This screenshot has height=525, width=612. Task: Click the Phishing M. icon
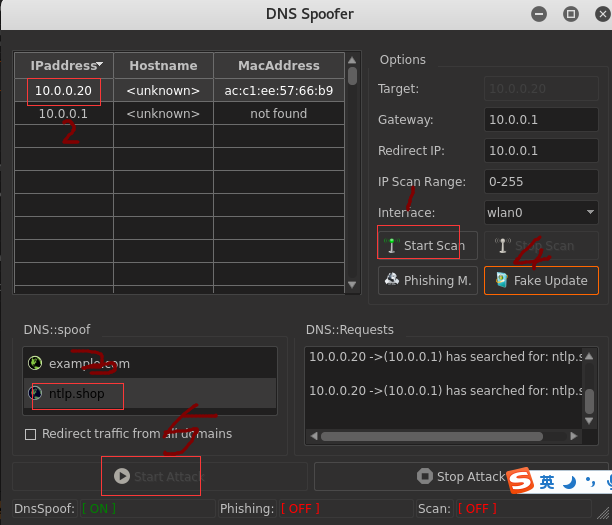tap(392, 280)
